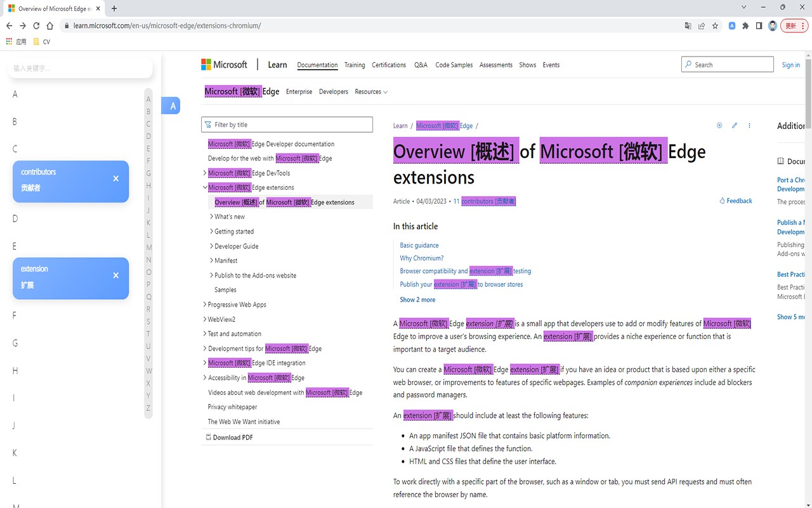
Task: Open the Training menu item
Action: point(355,65)
